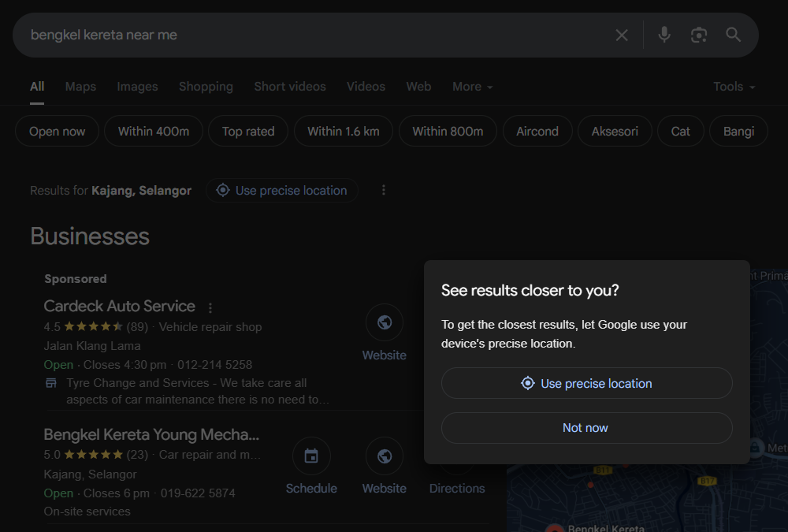
Task: Click Use precise location in the popup dialog
Action: pyautogui.click(x=587, y=383)
